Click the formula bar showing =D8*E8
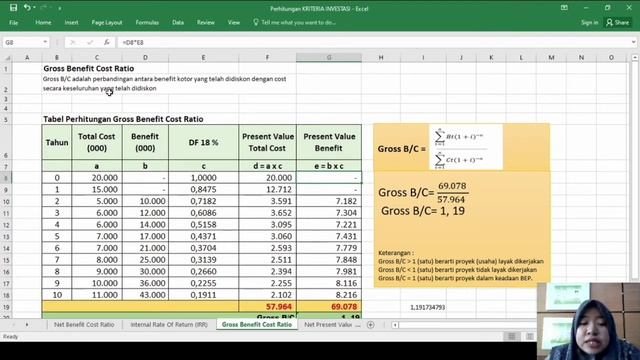 373,42
